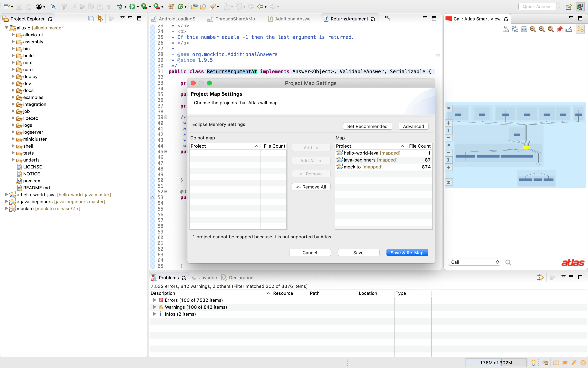Viewport: 588px width, 368px height.
Task: Click the Quick Access field
Action: [537, 7]
